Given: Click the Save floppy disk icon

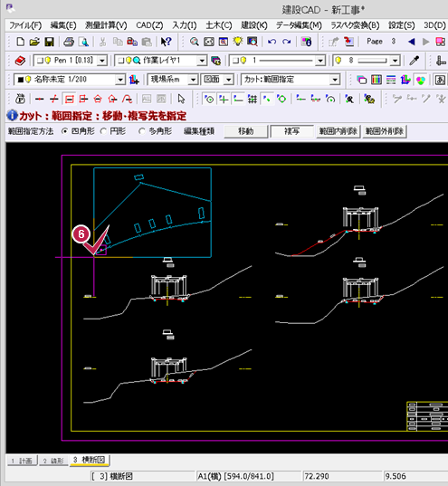Looking at the screenshot, I should tap(49, 42).
